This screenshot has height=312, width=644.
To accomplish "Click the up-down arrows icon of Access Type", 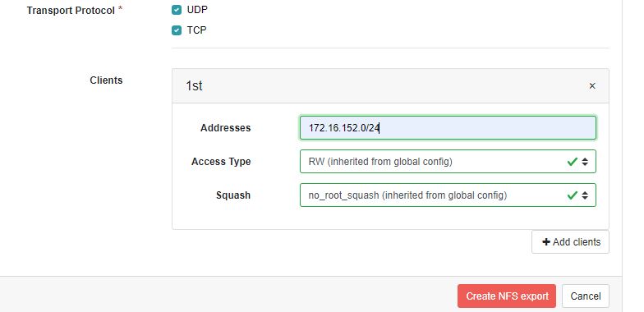I will coord(585,162).
